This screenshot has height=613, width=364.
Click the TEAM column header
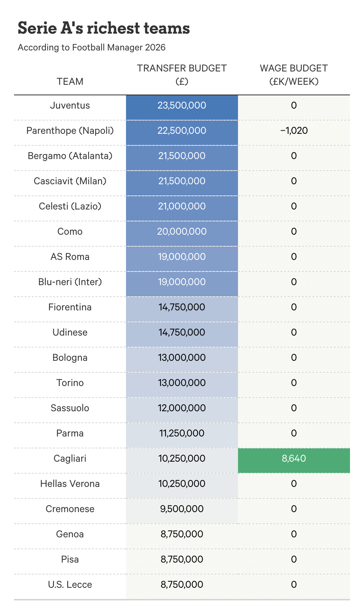[70, 81]
